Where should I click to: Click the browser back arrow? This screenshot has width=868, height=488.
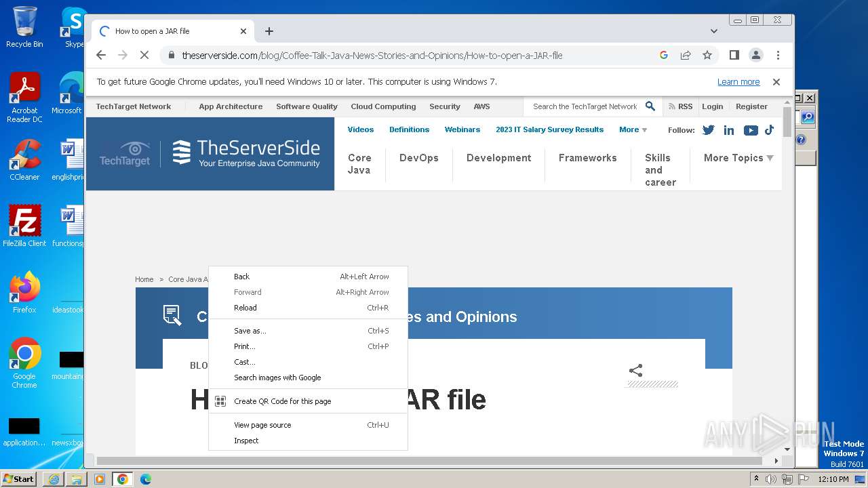pos(101,56)
